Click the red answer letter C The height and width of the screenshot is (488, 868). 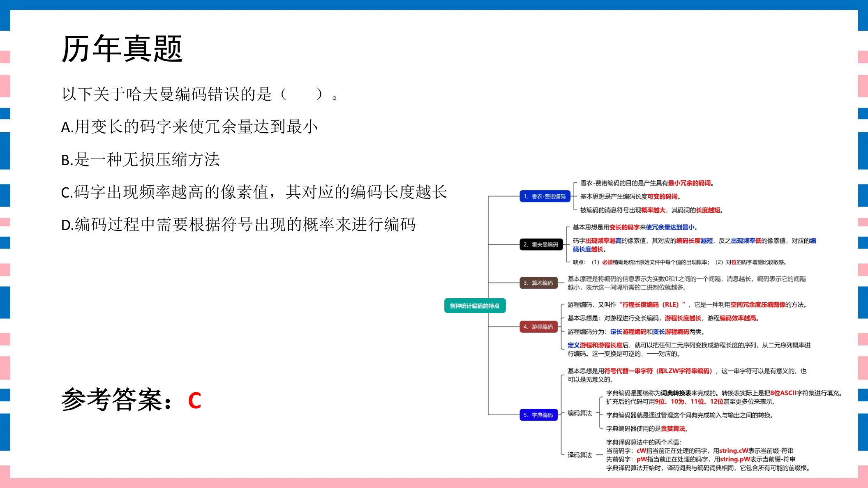(x=194, y=401)
